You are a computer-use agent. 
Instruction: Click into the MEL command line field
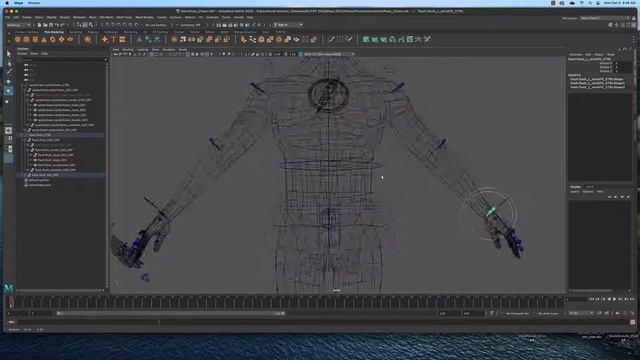point(322,322)
